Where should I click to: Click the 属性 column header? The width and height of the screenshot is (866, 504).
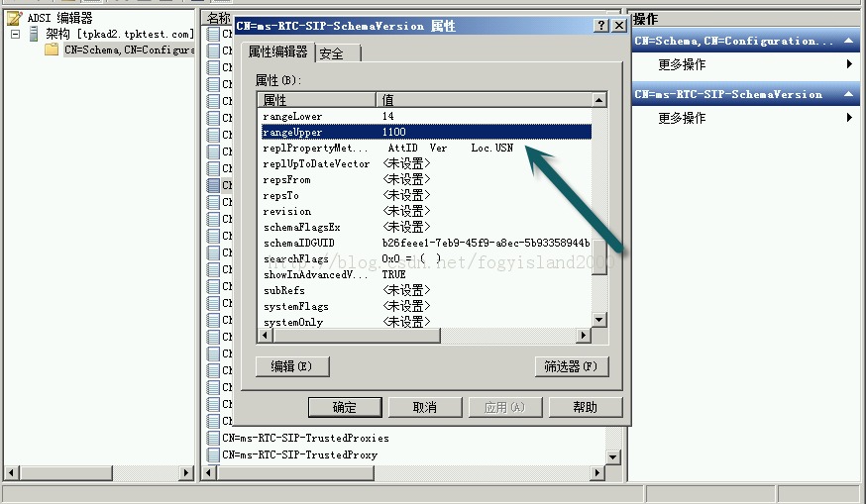[x=317, y=100]
